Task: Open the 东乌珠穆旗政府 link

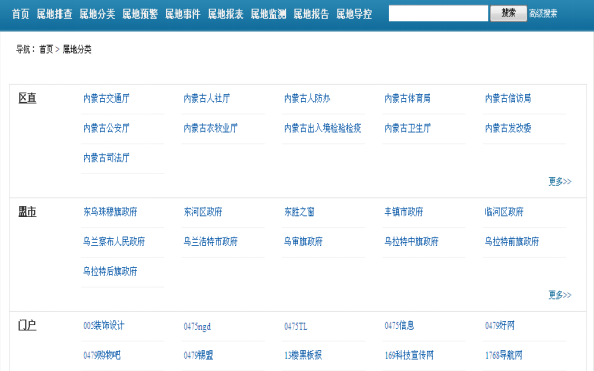Action: (x=110, y=211)
